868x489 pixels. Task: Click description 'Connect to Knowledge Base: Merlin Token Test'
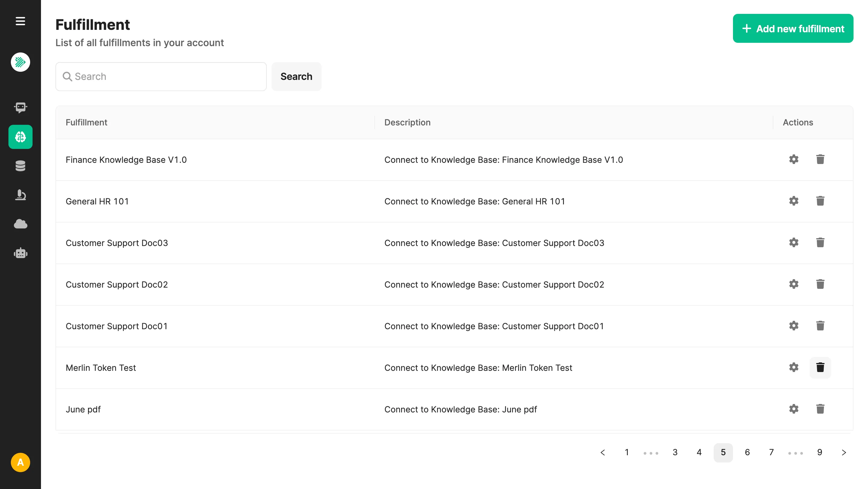[478, 368]
